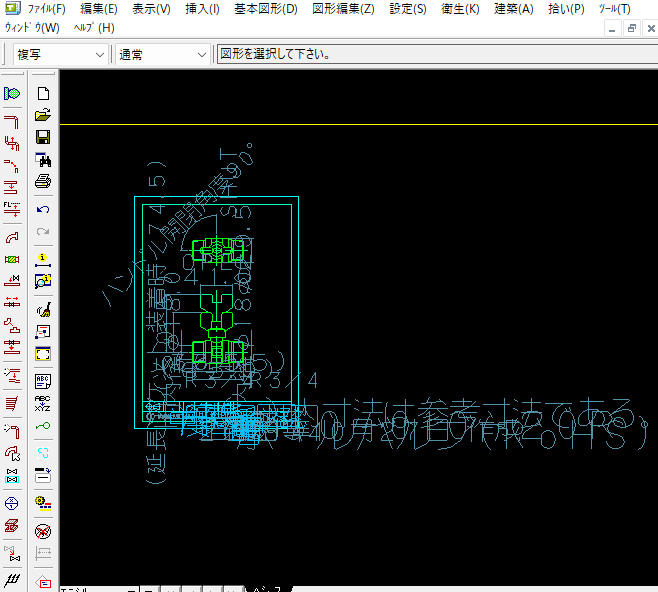
Task: Click the New file icon
Action: pyautogui.click(x=43, y=93)
